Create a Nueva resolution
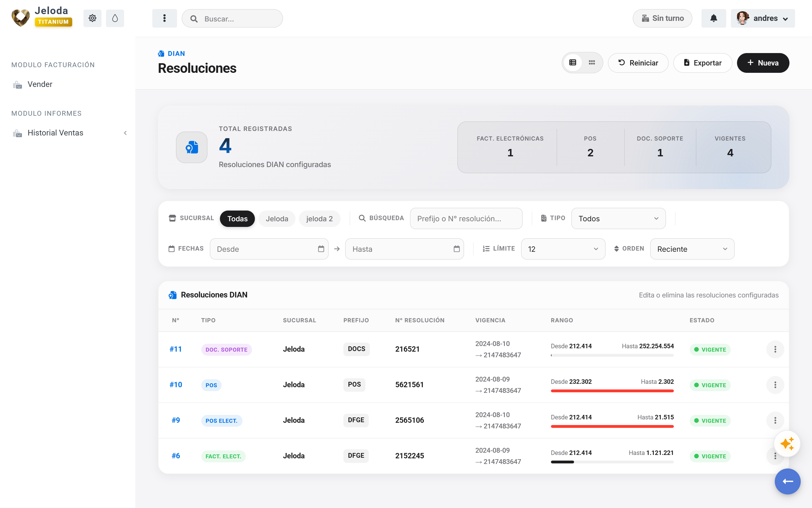The height and width of the screenshot is (508, 812). coord(763,63)
